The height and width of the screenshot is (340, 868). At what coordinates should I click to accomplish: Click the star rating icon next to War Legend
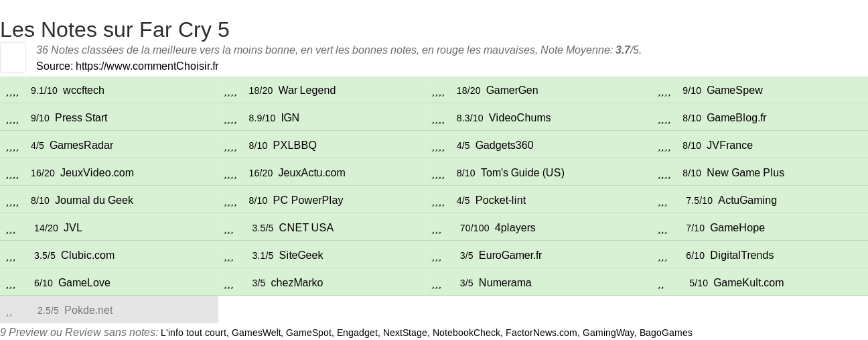point(230,91)
